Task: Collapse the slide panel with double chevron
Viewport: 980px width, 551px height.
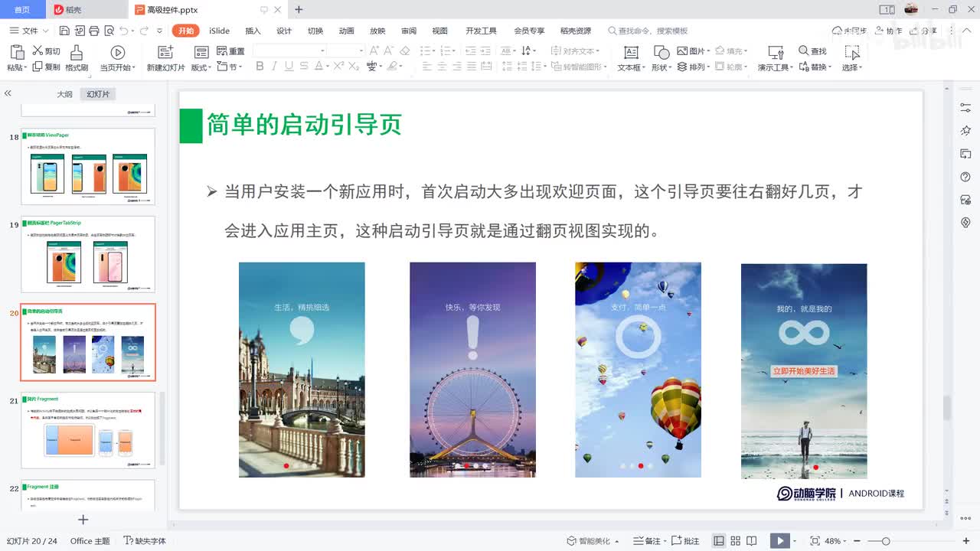Action: tap(8, 93)
